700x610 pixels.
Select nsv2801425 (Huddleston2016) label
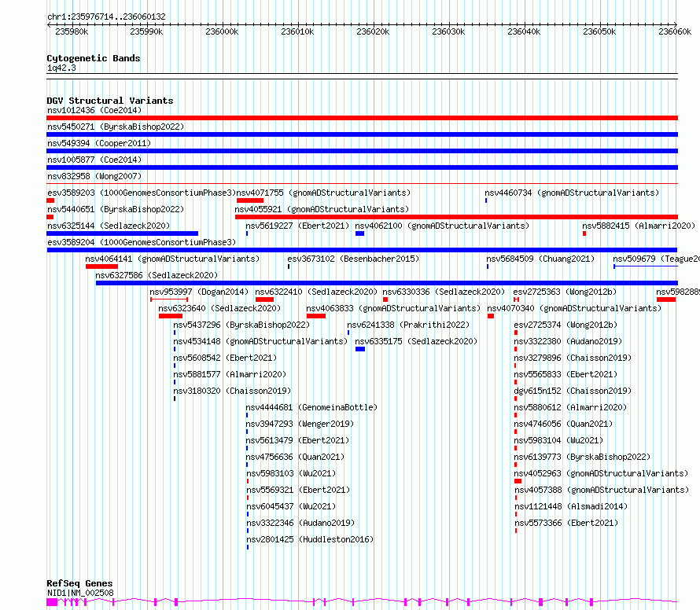point(310,539)
